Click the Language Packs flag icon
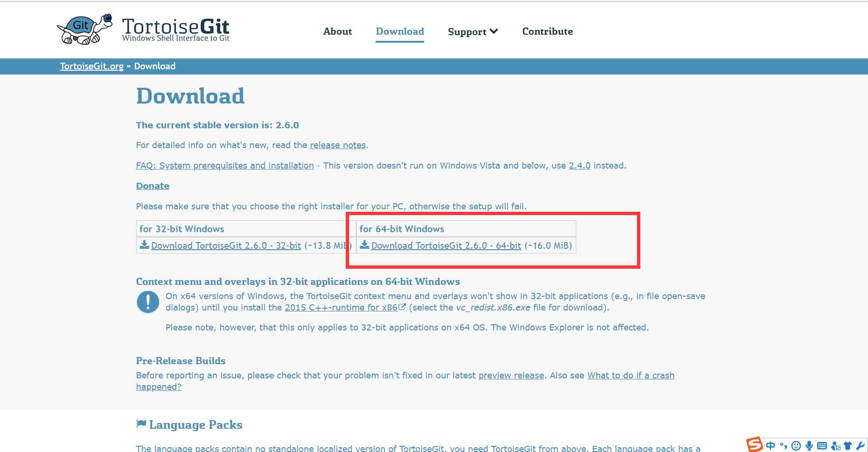The height and width of the screenshot is (452, 868). point(141,424)
